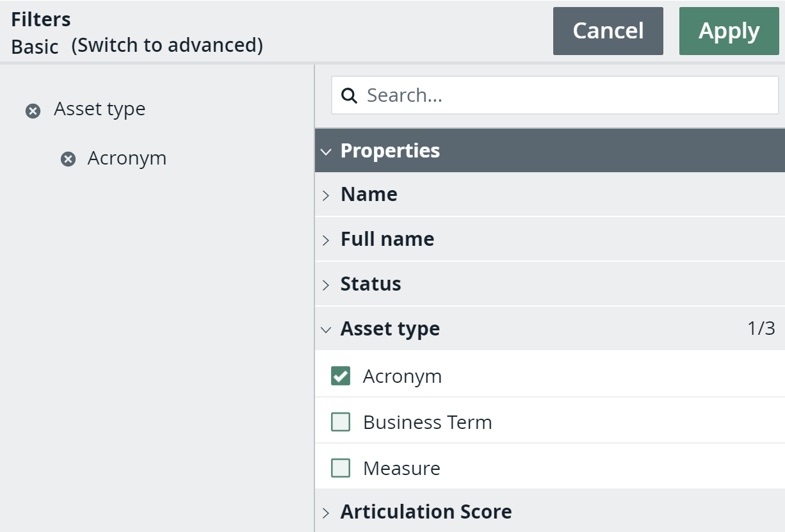Apply the selected filters
Viewport: 785px width, 532px height.
[729, 31]
